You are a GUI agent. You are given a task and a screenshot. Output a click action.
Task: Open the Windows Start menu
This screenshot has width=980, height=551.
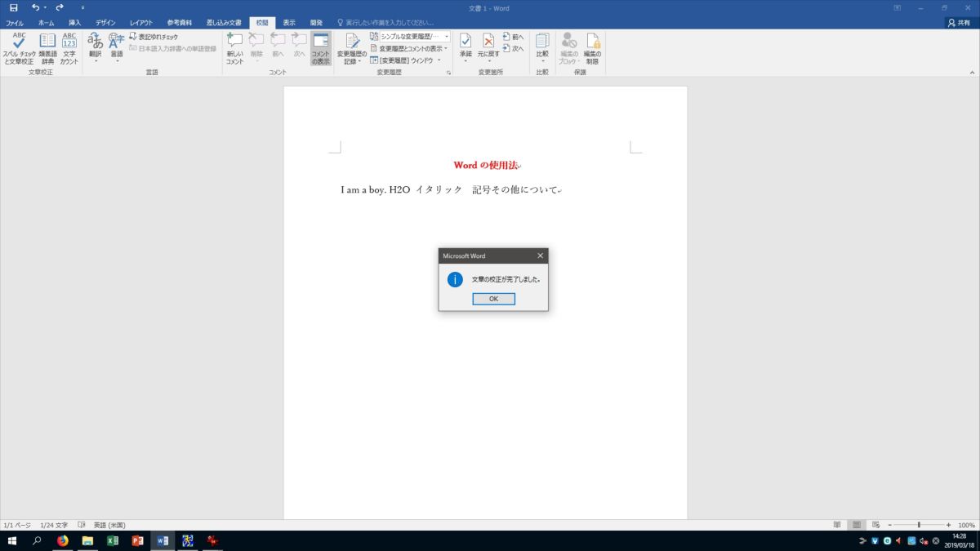pos(13,540)
